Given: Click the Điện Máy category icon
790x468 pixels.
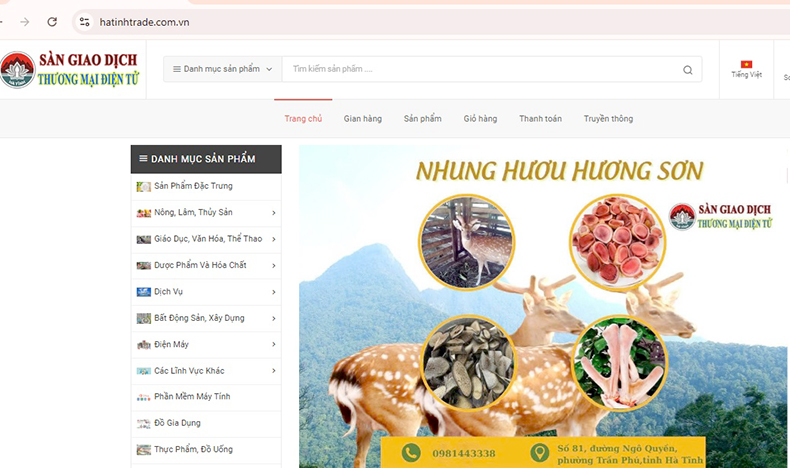Looking at the screenshot, I should 144,345.
